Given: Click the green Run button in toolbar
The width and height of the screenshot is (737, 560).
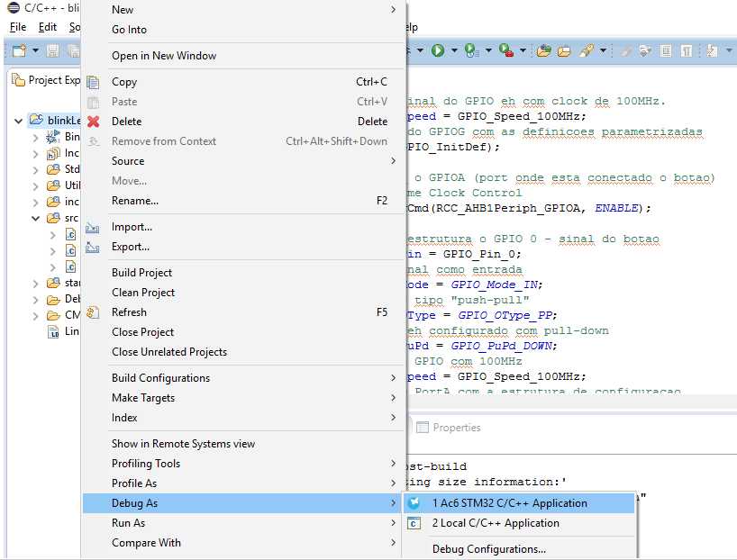Looking at the screenshot, I should (438, 51).
